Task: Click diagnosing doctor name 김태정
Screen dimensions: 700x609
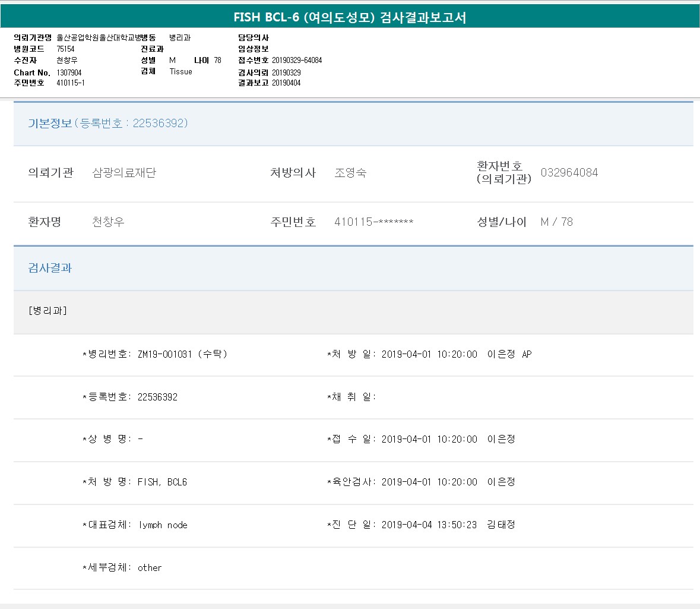Action: tap(501, 525)
